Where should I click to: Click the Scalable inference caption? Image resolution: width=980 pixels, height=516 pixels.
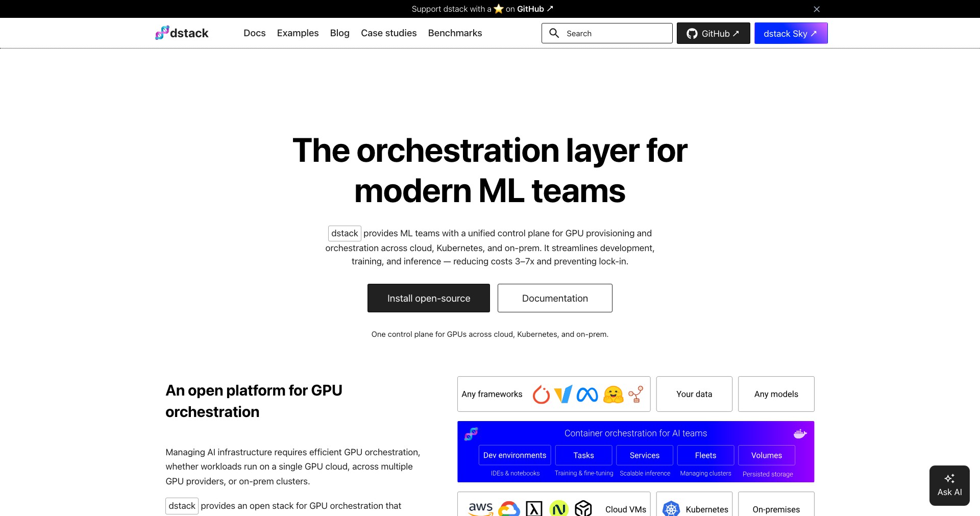645,474
